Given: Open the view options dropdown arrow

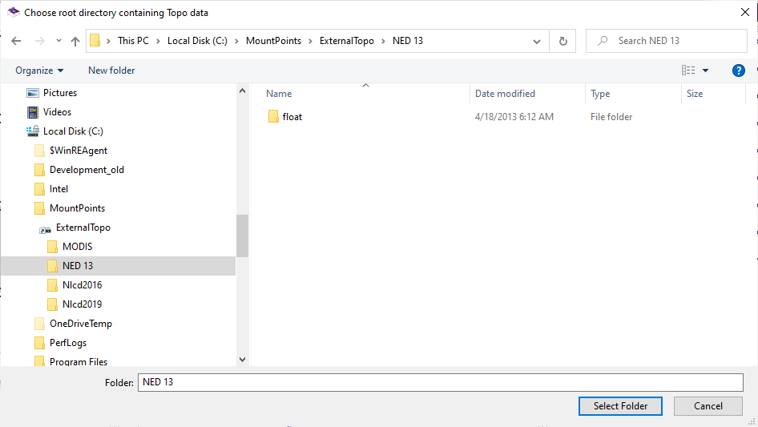Looking at the screenshot, I should (x=706, y=70).
